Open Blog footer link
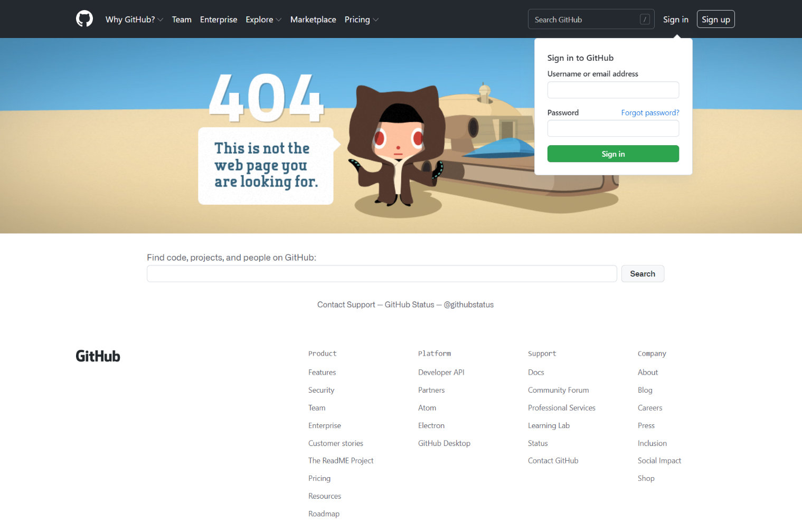This screenshot has width=802, height=532. 645,390
